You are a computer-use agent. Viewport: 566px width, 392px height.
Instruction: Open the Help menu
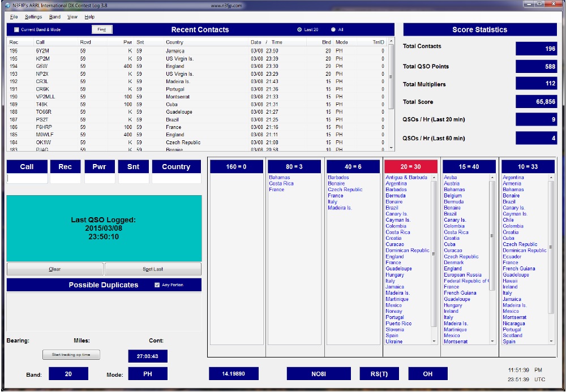click(89, 17)
